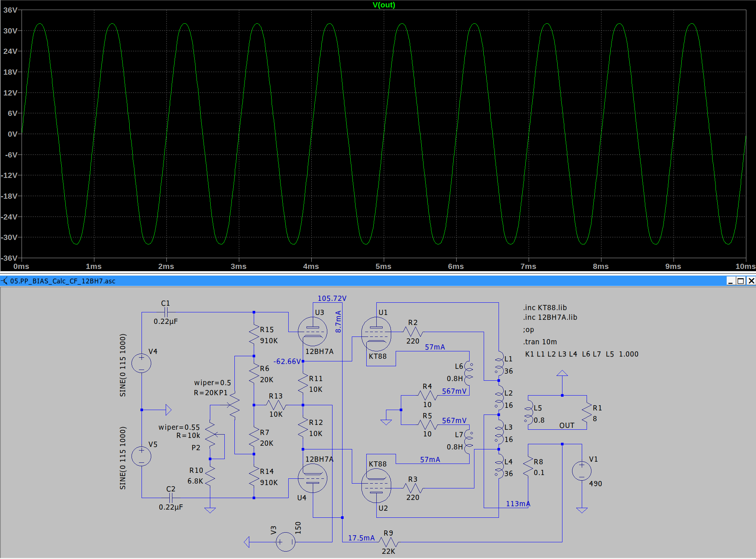Click the .inc 12BH7A.lib directive
Viewport: 756px width, 559px height.
[x=550, y=317]
